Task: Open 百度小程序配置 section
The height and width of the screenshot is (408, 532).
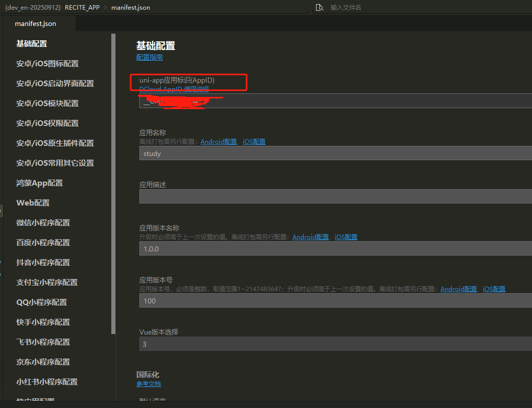Action: tap(43, 243)
